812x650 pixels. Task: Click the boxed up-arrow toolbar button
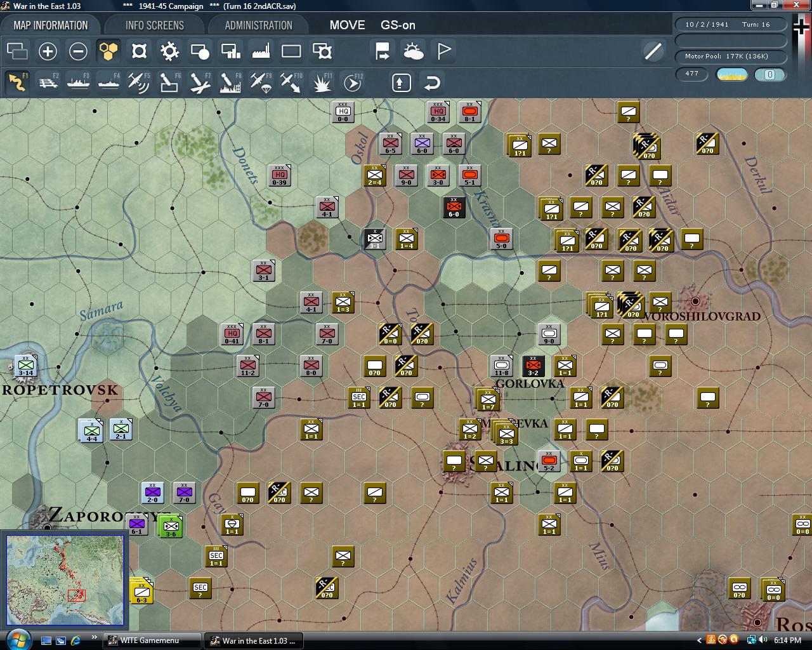point(402,83)
